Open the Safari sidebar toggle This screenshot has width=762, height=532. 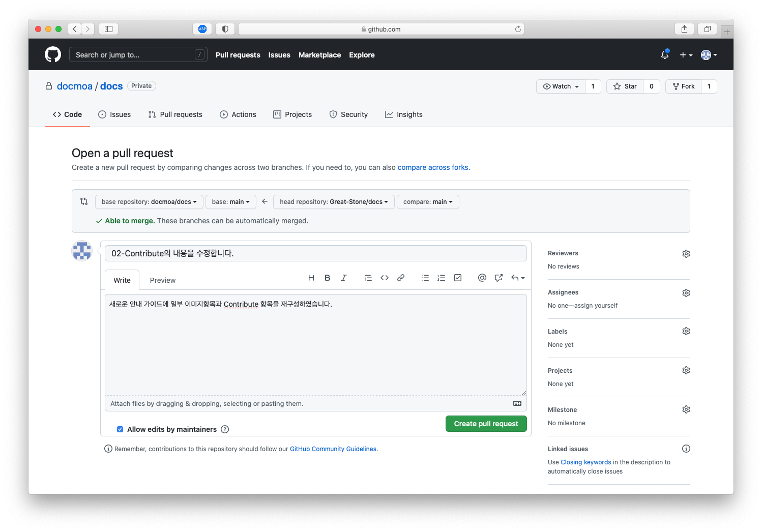tap(108, 29)
